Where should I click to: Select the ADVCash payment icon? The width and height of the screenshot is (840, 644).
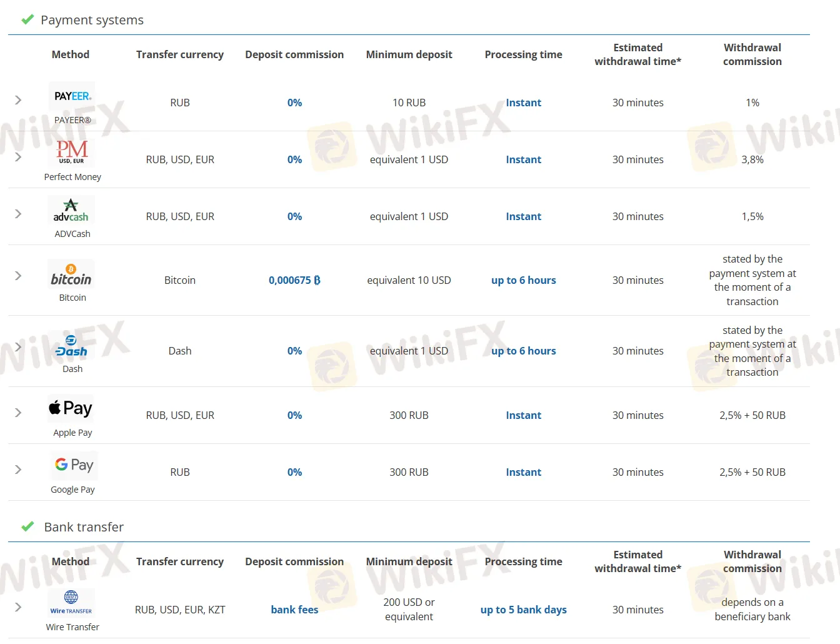[71, 210]
